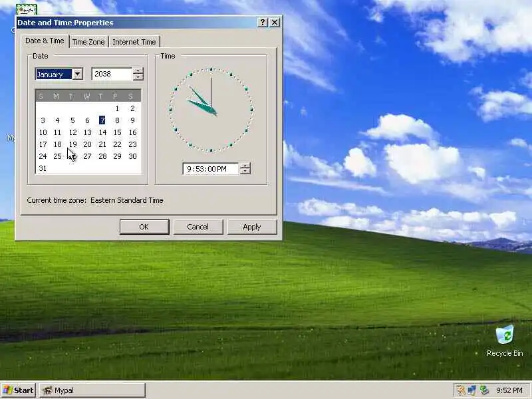Increase the time with the up spinner
The image size is (532, 399).
coord(245,166)
